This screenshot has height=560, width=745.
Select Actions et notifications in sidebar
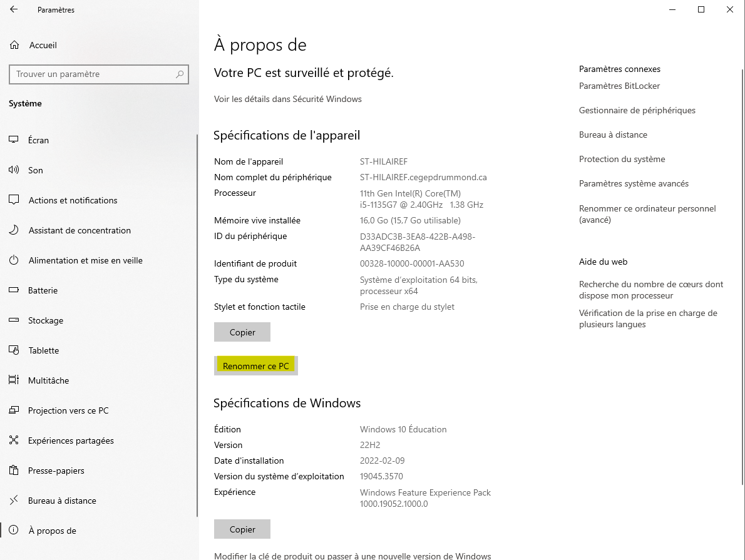coord(73,200)
